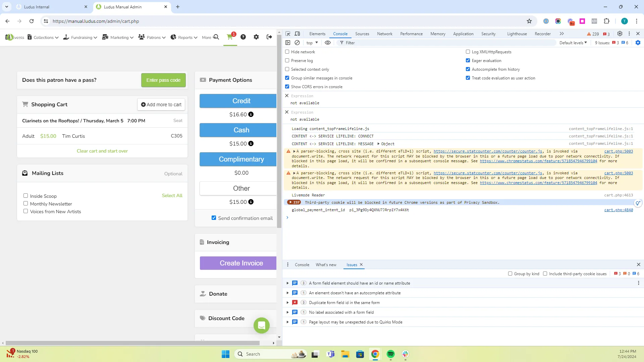Switch to the Network tab

(x=384, y=34)
